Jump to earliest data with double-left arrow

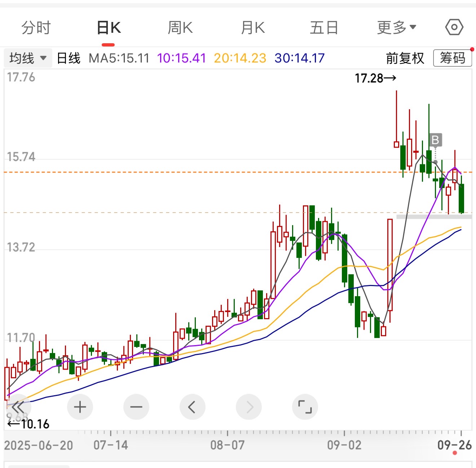(x=18, y=407)
